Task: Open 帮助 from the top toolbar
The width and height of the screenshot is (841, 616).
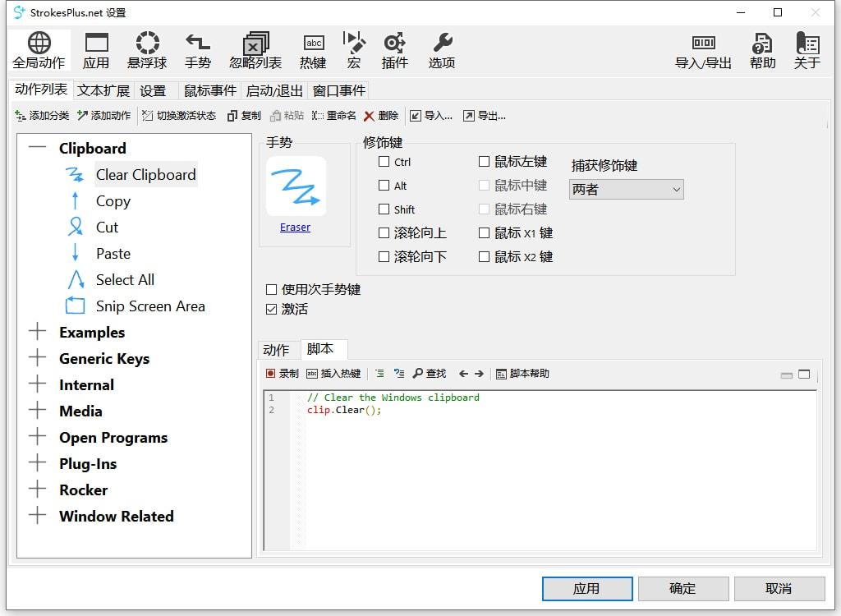Action: (761, 51)
